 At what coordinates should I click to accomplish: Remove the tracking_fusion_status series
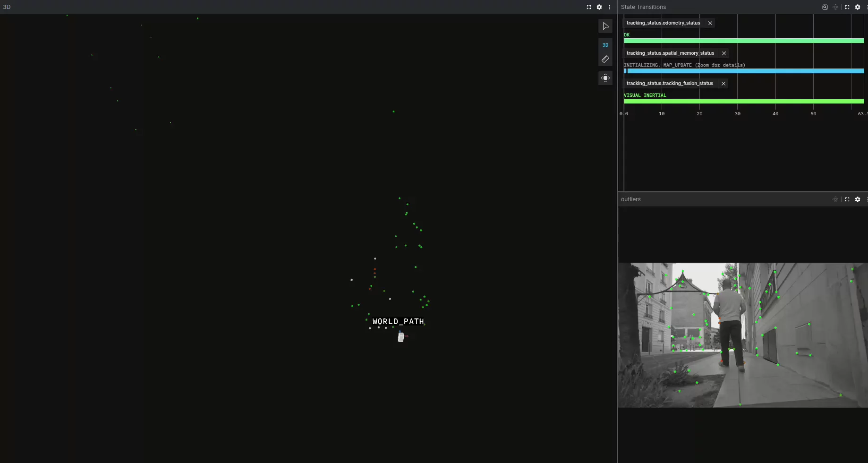click(x=723, y=83)
